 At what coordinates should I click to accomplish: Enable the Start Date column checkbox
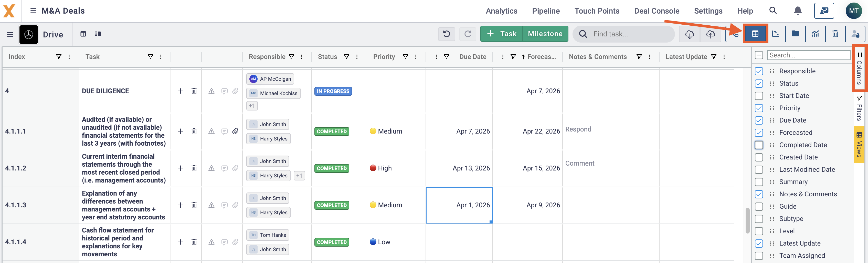(759, 96)
